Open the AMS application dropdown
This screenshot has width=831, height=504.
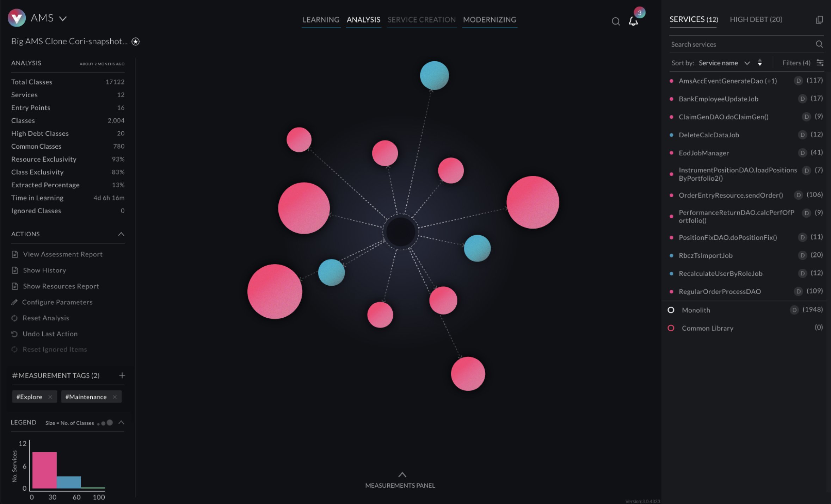pyautogui.click(x=63, y=18)
